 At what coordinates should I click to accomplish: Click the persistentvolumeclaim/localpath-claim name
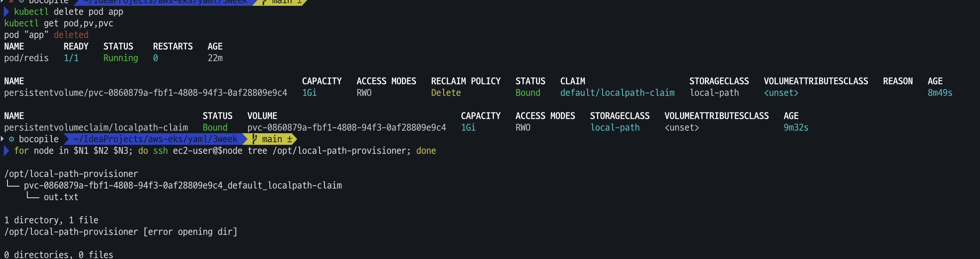[96, 127]
